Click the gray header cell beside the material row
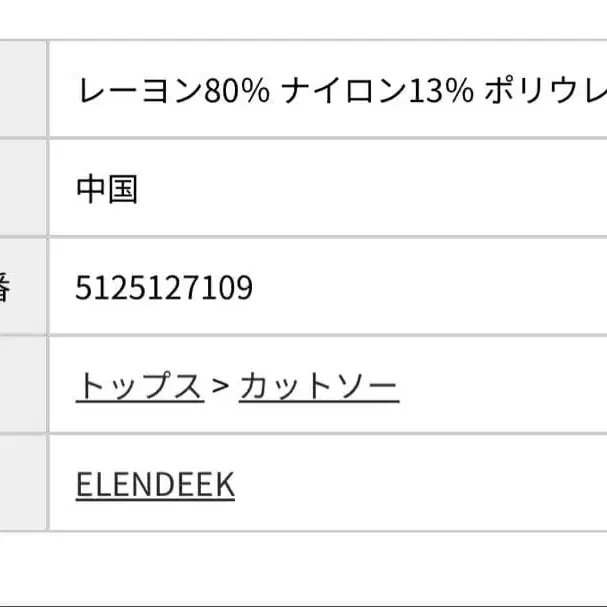 [x=22, y=90]
